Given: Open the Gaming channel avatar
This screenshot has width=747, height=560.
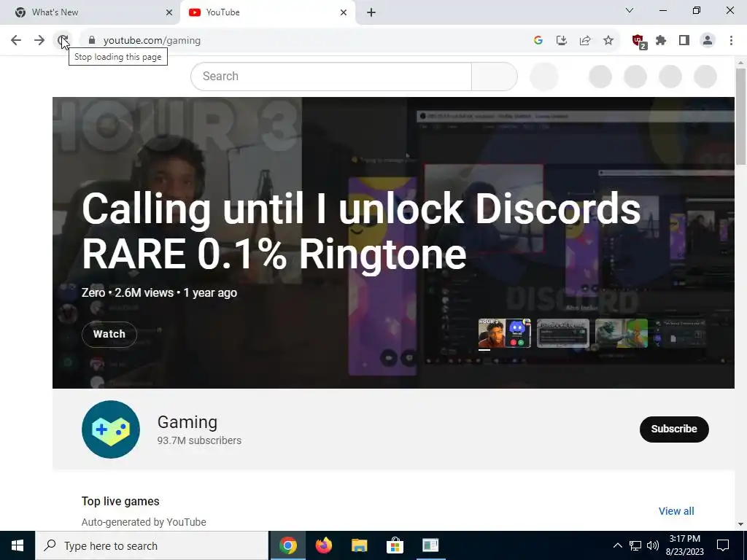Looking at the screenshot, I should click(111, 429).
